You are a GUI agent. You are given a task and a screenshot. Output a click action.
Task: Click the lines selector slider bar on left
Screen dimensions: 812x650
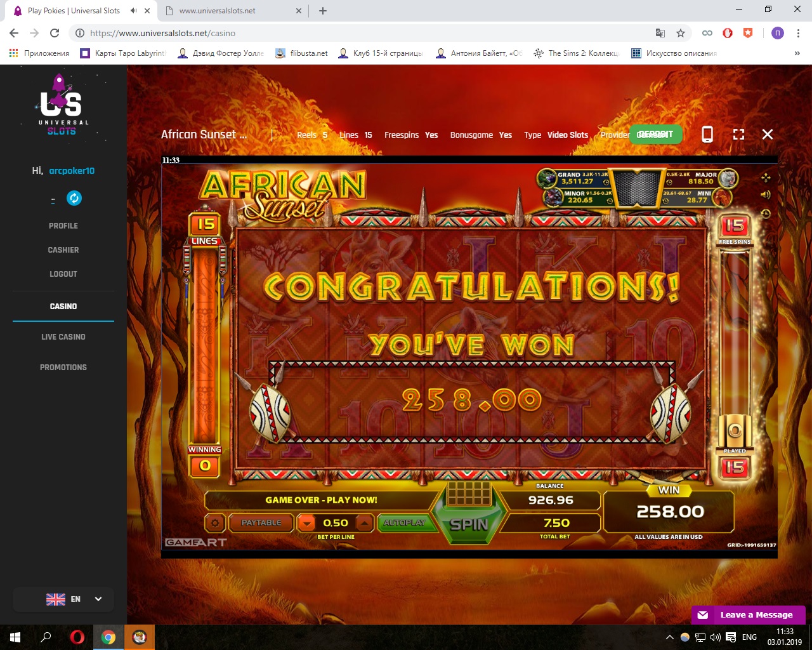(205, 345)
